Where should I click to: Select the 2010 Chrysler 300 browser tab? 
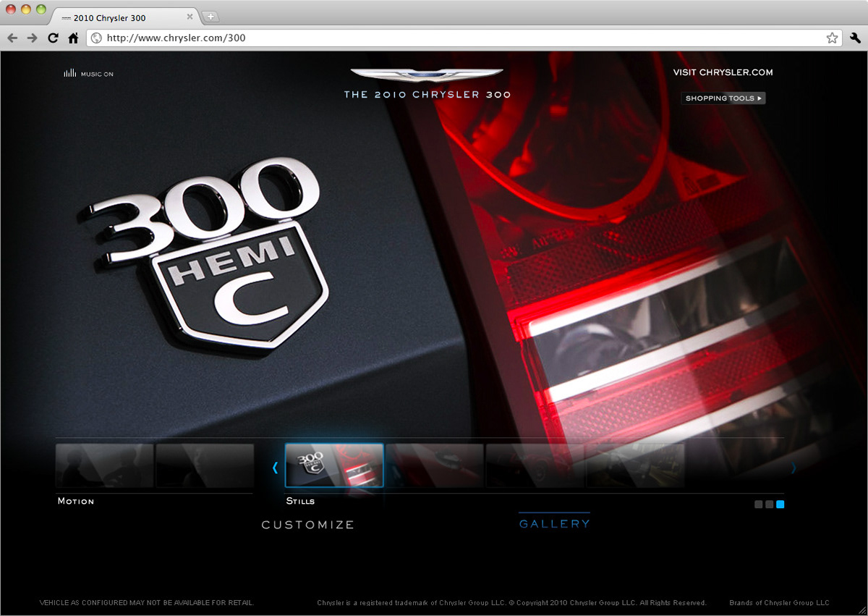tap(124, 17)
